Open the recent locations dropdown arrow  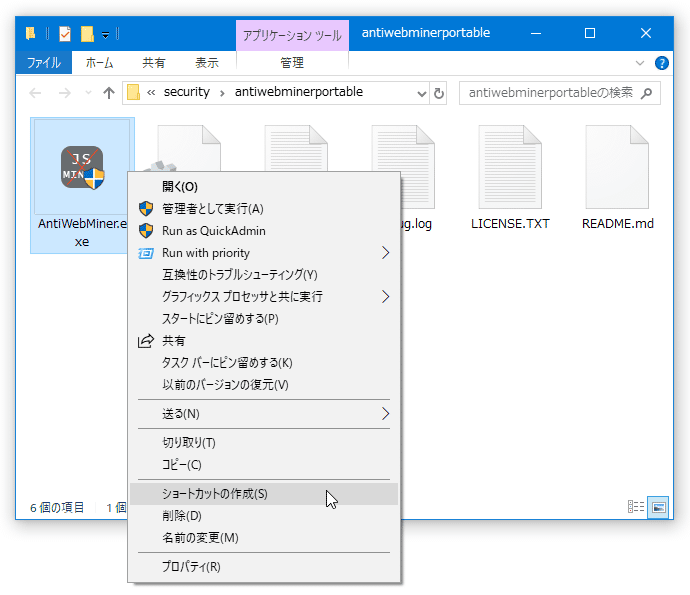click(88, 93)
